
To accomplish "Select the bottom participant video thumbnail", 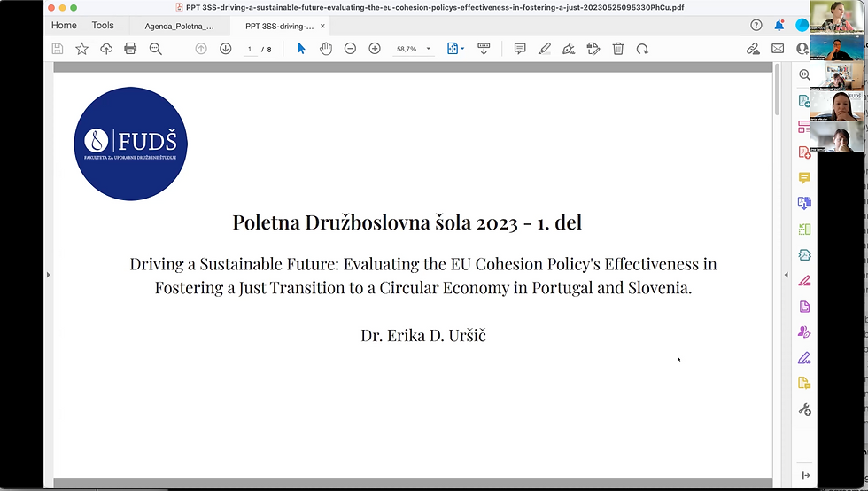I will pos(836,136).
